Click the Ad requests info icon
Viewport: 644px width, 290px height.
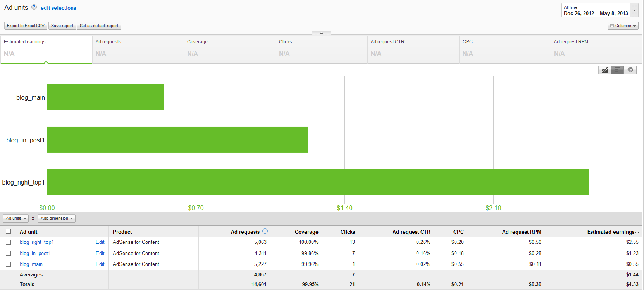pyautogui.click(x=265, y=231)
